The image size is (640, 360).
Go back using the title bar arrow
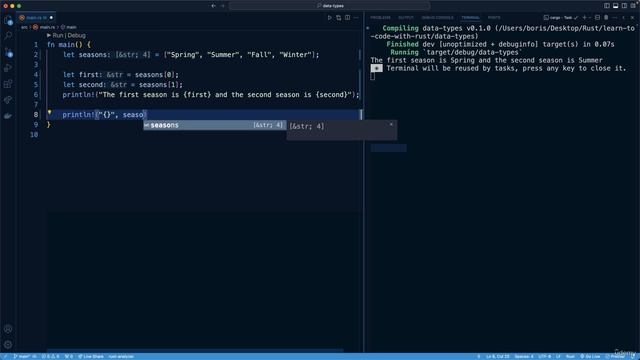[x=213, y=6]
